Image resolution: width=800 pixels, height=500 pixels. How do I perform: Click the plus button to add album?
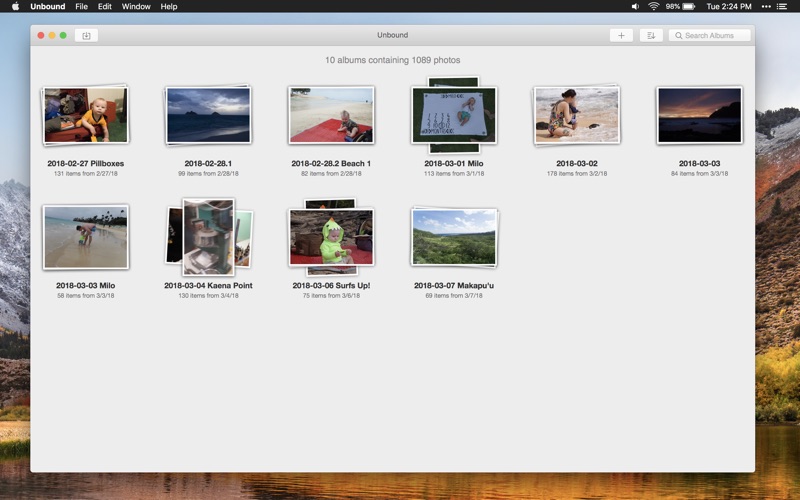621,35
